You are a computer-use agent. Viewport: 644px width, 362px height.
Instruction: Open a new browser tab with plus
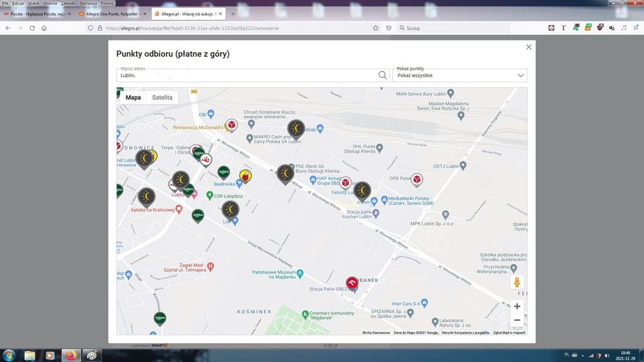233,14
